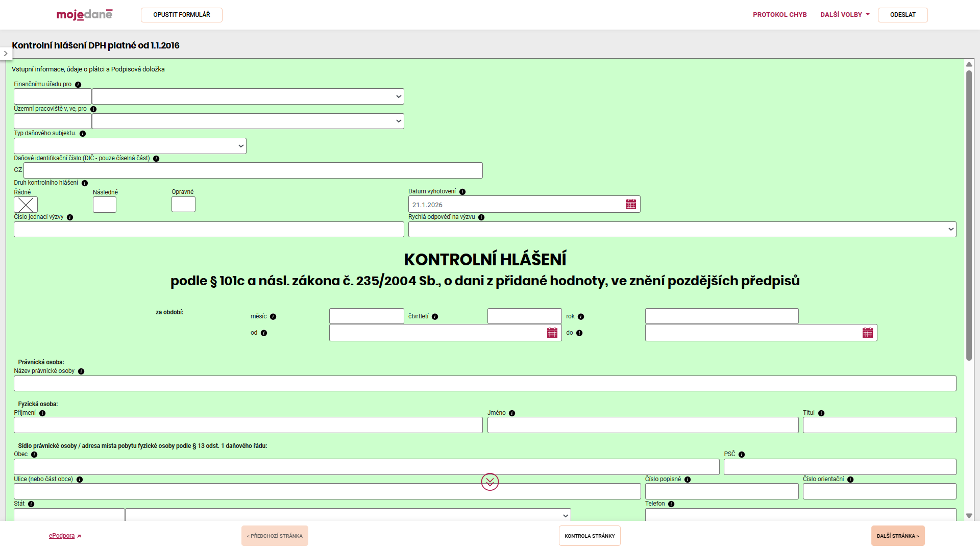Viewport: 980px width, 551px height.
Task: Open calendar picker for 'do' date
Action: pos(868,333)
